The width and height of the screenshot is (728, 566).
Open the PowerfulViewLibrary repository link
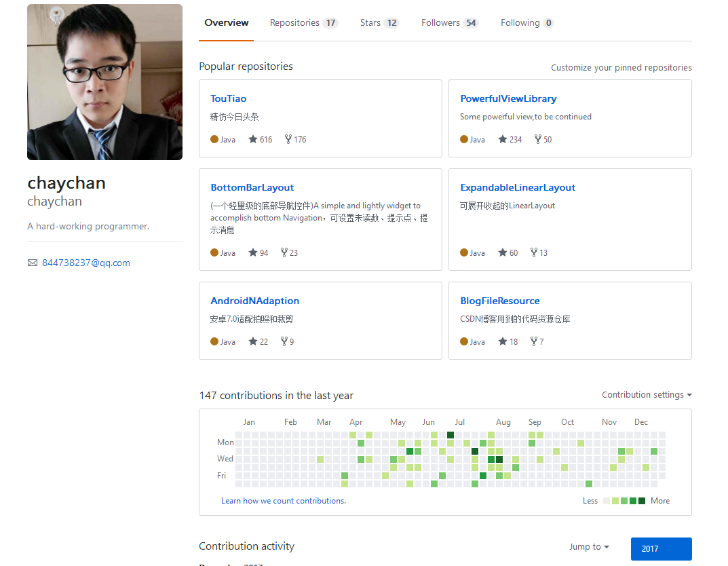(x=508, y=98)
